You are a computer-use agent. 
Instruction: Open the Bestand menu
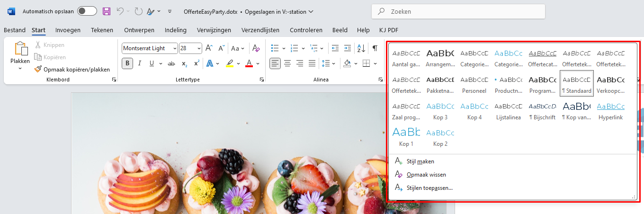[x=15, y=30]
